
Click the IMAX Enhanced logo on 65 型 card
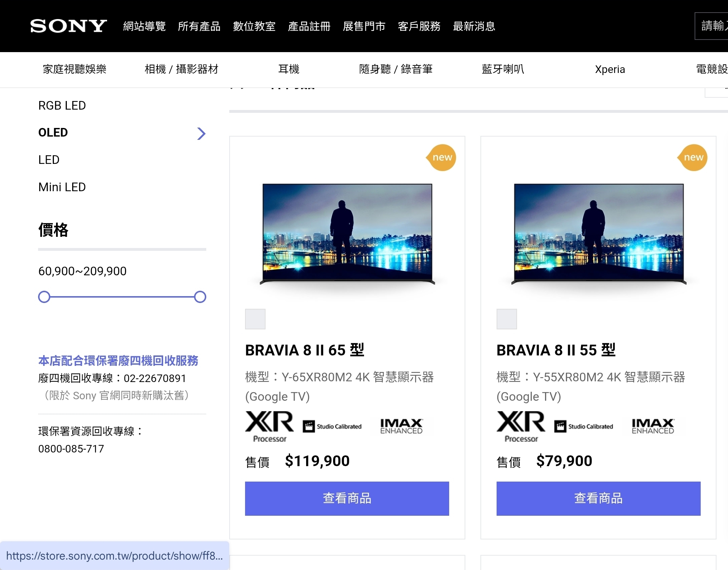pos(401,426)
